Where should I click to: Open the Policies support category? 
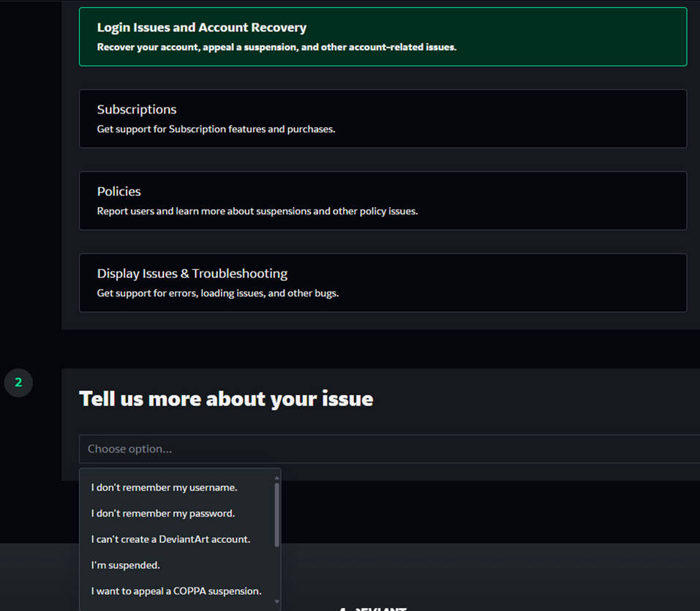[x=383, y=201]
